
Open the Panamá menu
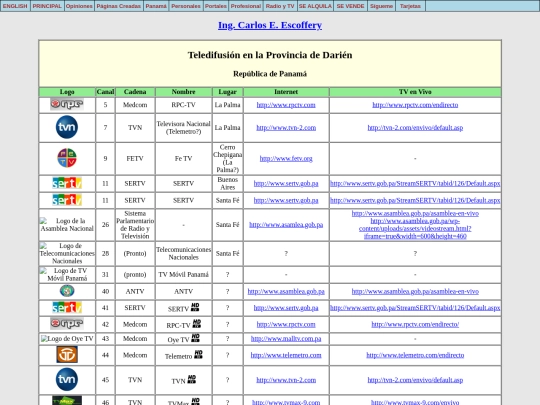coord(156,6)
